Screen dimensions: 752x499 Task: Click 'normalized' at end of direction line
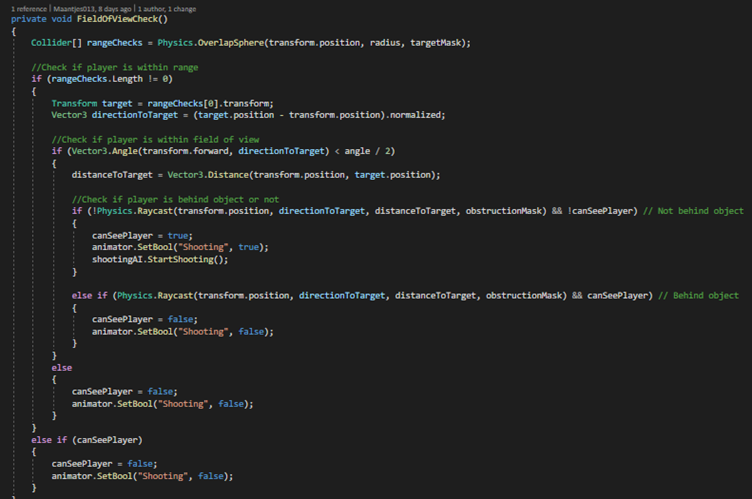pos(411,115)
